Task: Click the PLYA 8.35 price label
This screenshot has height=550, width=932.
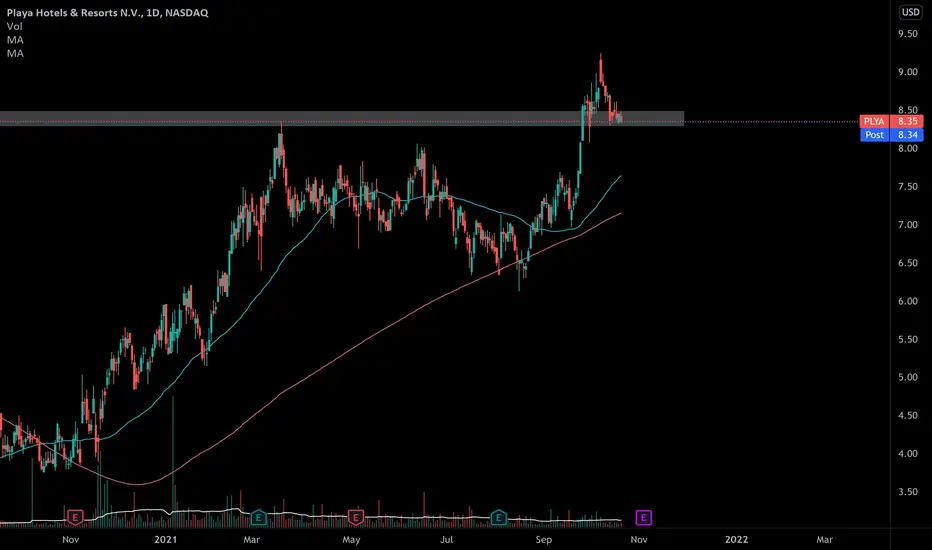Action: [892, 121]
